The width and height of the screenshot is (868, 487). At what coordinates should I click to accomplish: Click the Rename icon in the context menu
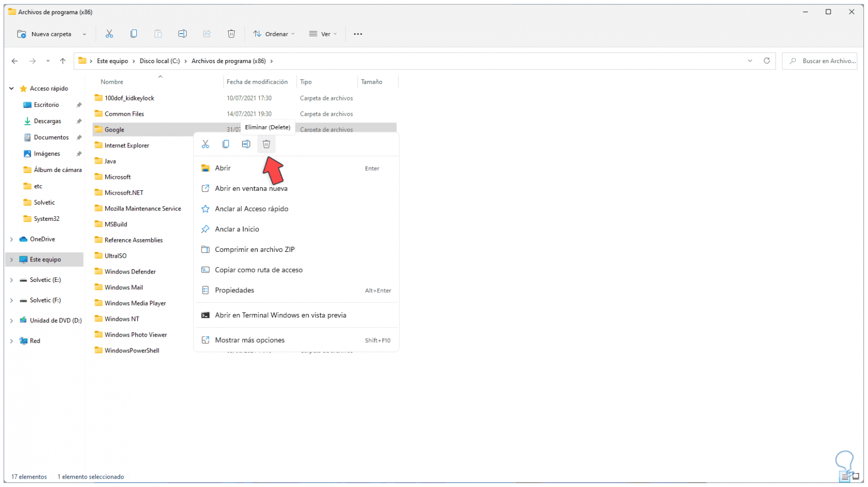[x=246, y=144]
